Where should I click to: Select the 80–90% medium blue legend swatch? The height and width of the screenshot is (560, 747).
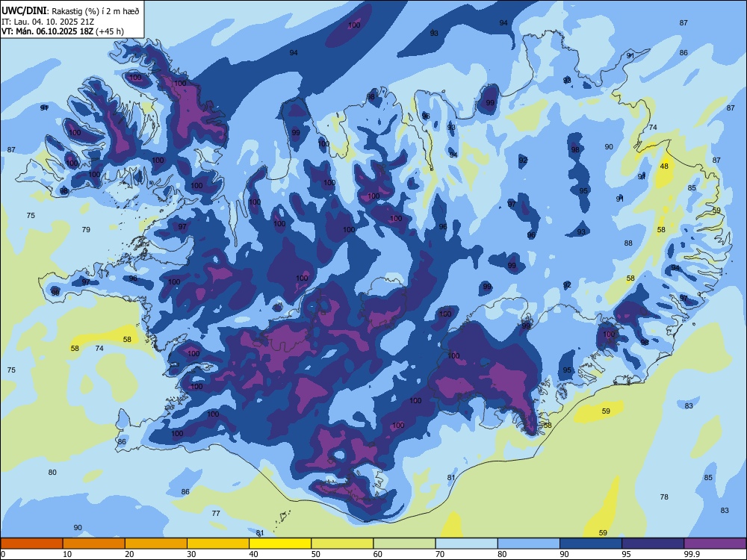[529, 544]
